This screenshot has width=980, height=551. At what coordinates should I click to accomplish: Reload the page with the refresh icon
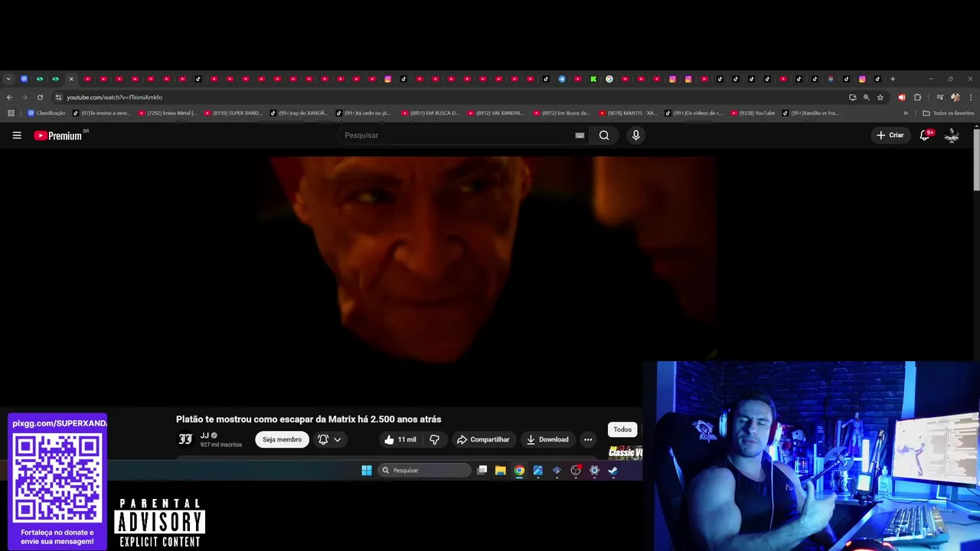point(40,97)
